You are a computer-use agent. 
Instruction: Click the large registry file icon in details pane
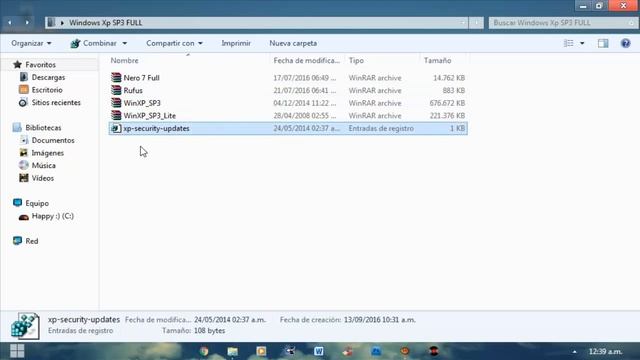(x=25, y=326)
